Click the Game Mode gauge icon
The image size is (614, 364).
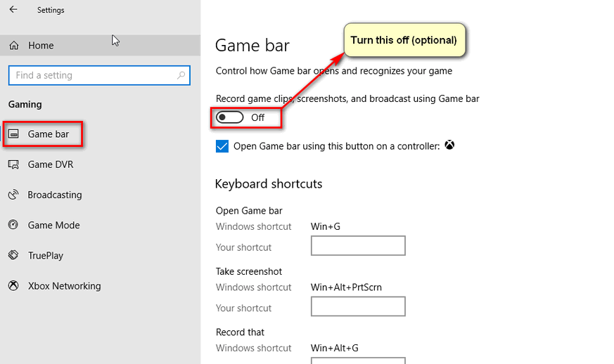coord(13,225)
